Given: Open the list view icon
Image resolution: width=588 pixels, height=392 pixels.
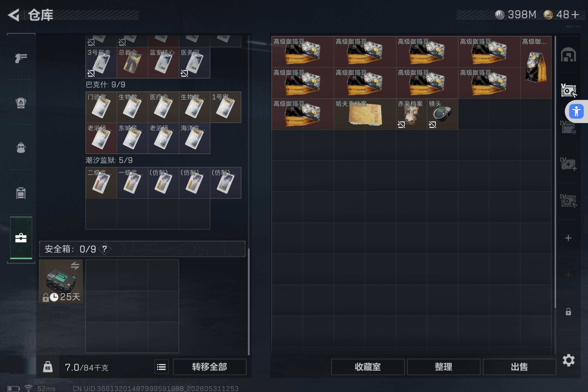Looking at the screenshot, I should [x=161, y=367].
